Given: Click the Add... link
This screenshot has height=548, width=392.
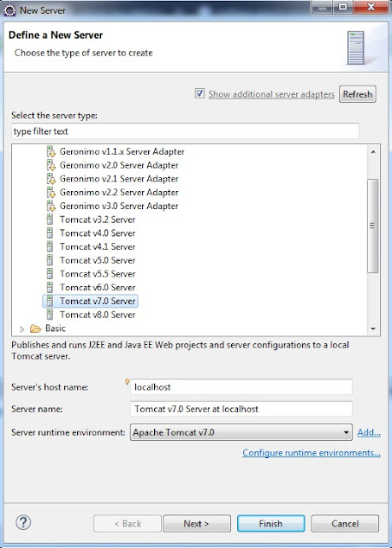Looking at the screenshot, I should tap(369, 432).
